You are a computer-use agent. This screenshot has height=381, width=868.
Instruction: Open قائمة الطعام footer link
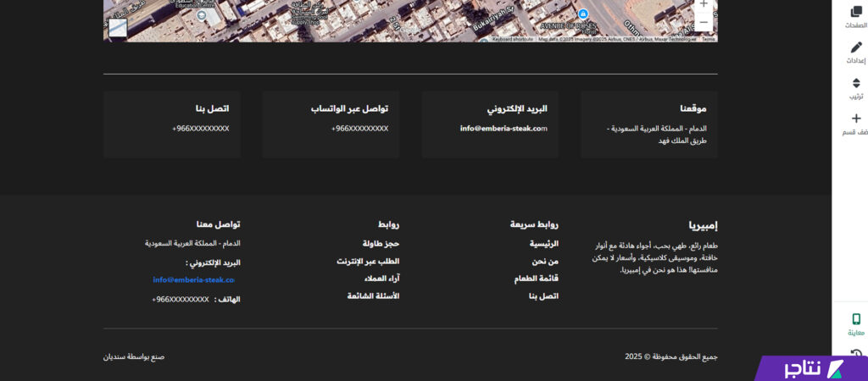537,279
